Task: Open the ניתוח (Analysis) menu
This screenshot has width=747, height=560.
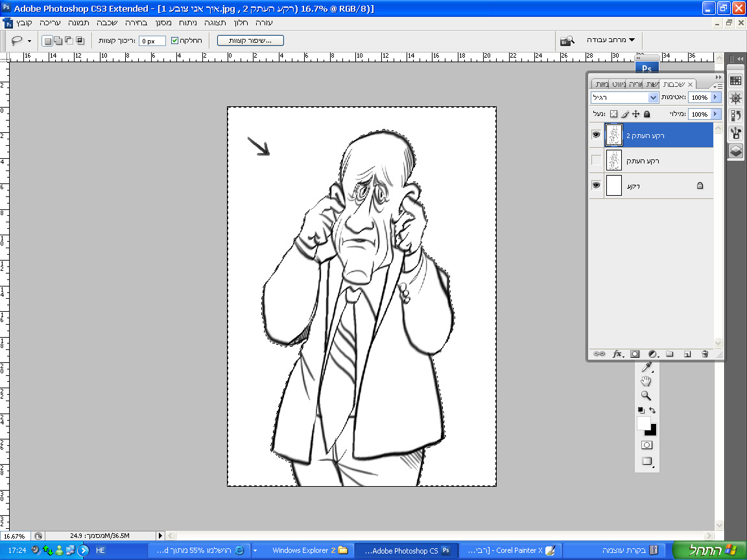Action: pyautogui.click(x=188, y=23)
